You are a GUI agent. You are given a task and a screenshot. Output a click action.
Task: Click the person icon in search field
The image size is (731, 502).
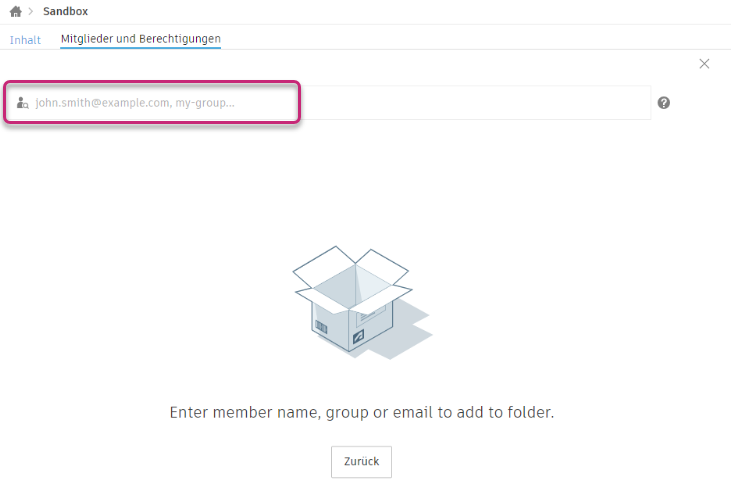22,102
